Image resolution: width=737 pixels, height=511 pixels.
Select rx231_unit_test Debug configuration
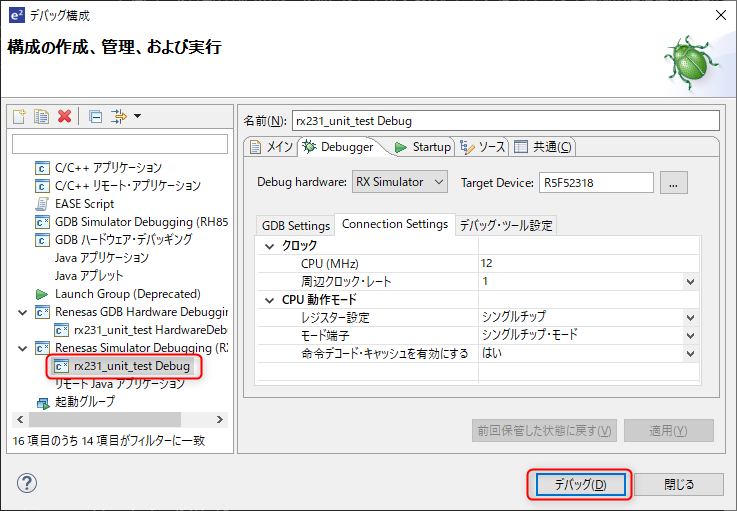tap(132, 366)
